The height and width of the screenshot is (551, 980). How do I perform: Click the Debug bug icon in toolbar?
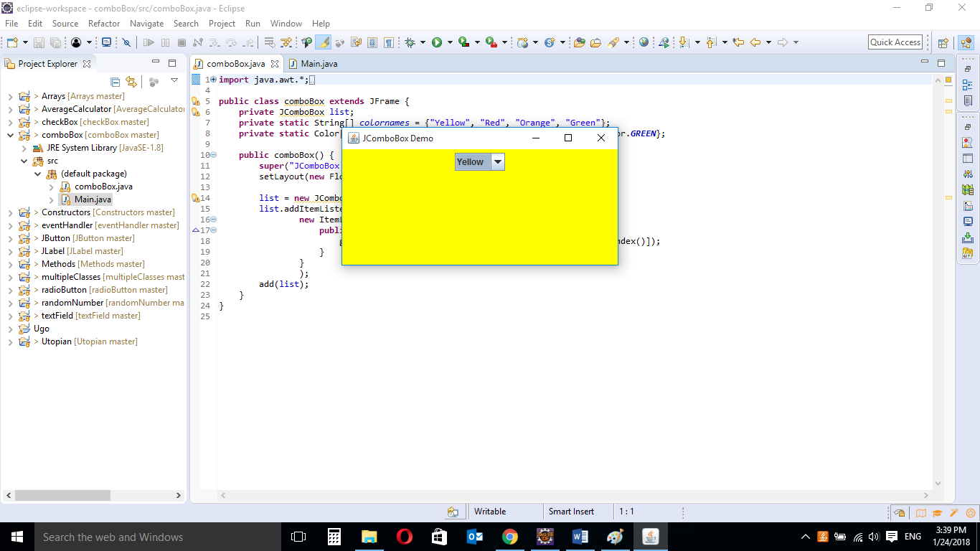coord(410,42)
